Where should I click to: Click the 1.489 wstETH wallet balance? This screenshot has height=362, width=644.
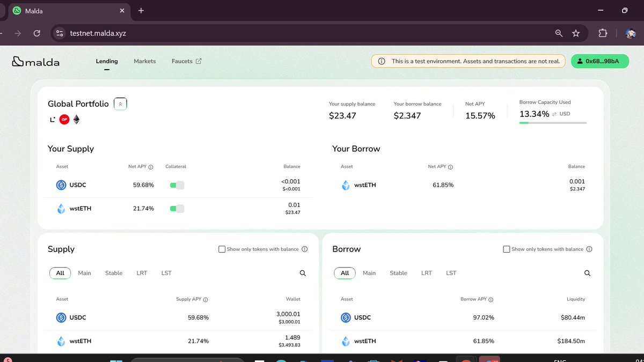point(293,337)
